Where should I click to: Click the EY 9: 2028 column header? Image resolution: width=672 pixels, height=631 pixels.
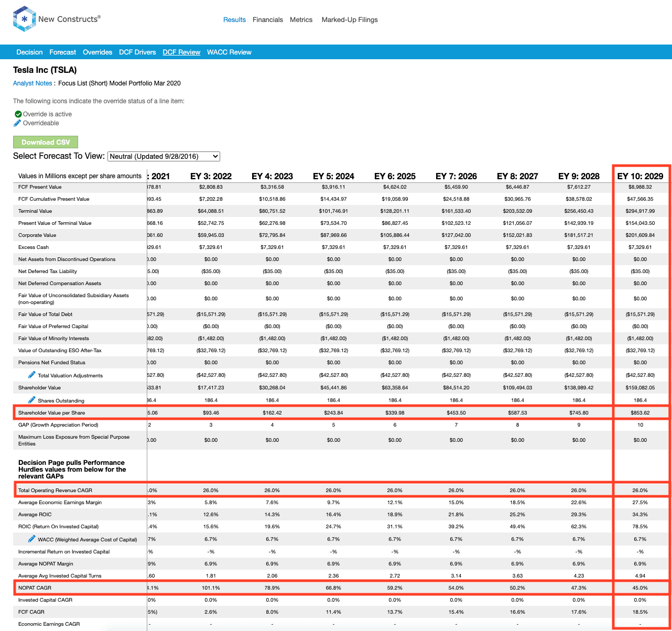579,176
